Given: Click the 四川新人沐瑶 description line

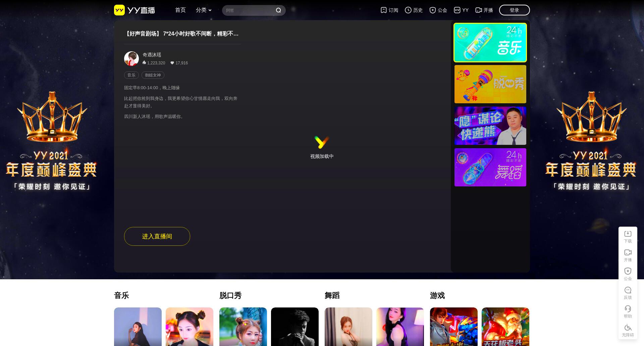Looking at the screenshot, I should (154, 116).
